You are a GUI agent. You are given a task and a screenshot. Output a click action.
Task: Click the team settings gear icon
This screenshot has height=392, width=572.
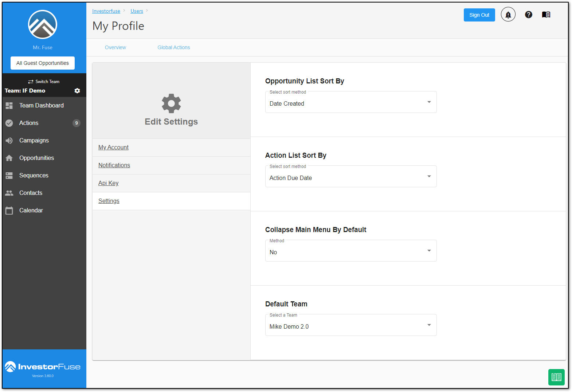coord(77,91)
